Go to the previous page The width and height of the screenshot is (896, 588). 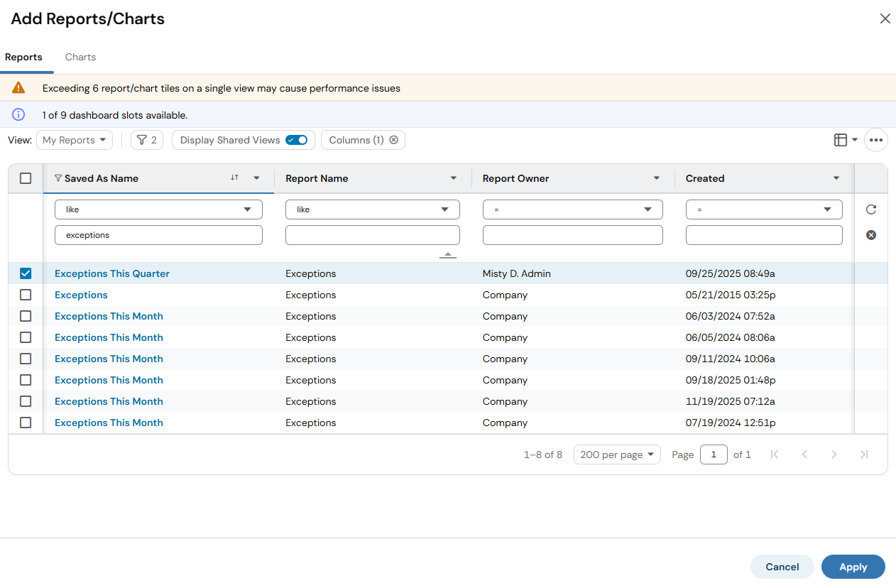coord(804,454)
